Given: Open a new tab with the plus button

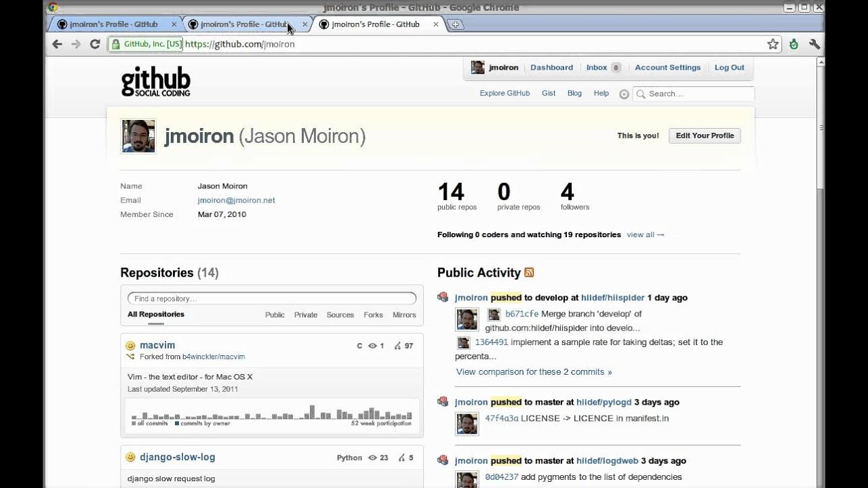Looking at the screenshot, I should [x=456, y=24].
